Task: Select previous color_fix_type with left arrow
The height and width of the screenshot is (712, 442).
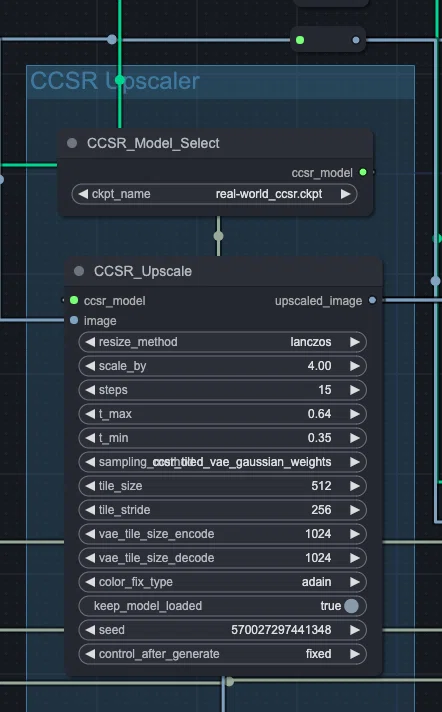Action: pyautogui.click(x=90, y=582)
